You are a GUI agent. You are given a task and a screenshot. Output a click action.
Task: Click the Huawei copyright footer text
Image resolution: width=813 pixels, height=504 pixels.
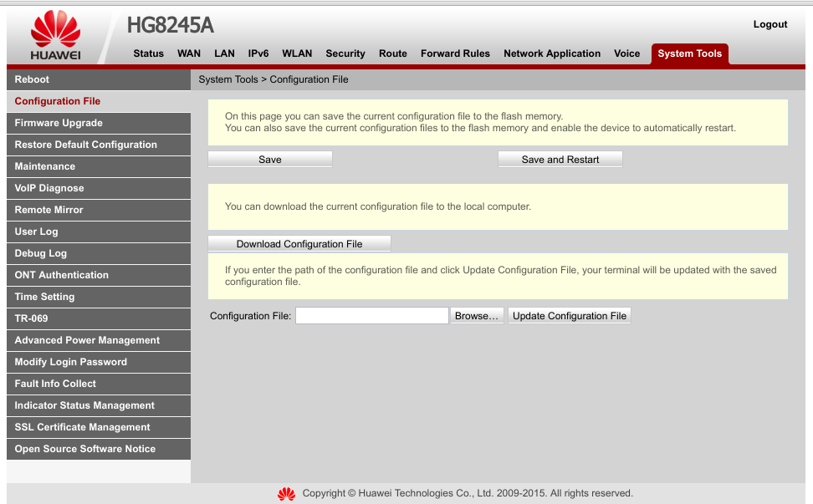pos(468,494)
